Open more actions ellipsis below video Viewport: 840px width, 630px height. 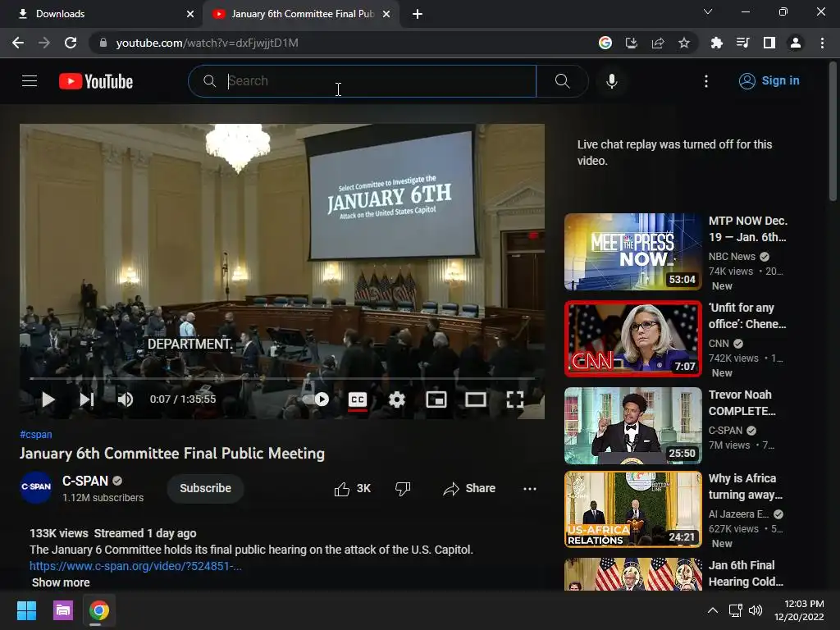(529, 489)
